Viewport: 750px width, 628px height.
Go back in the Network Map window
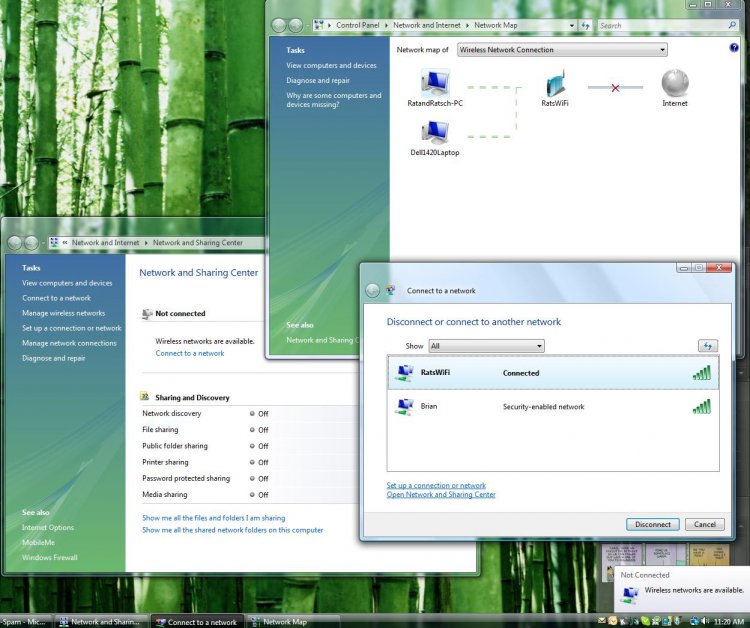278,25
